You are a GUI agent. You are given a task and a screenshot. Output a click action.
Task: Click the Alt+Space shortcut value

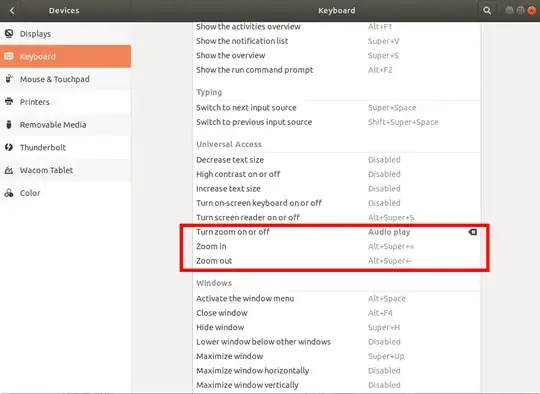point(387,299)
